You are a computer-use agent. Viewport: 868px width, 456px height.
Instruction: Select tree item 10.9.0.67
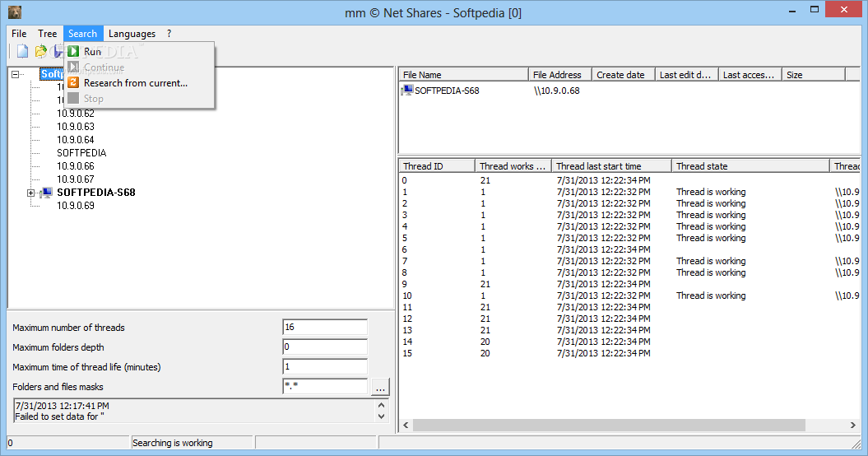(76, 179)
